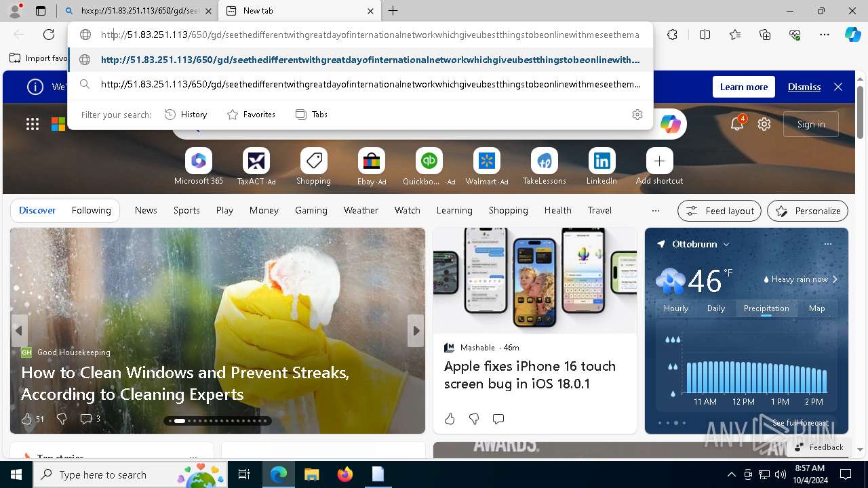Open the Microsoft 365 shortcut

198,167
